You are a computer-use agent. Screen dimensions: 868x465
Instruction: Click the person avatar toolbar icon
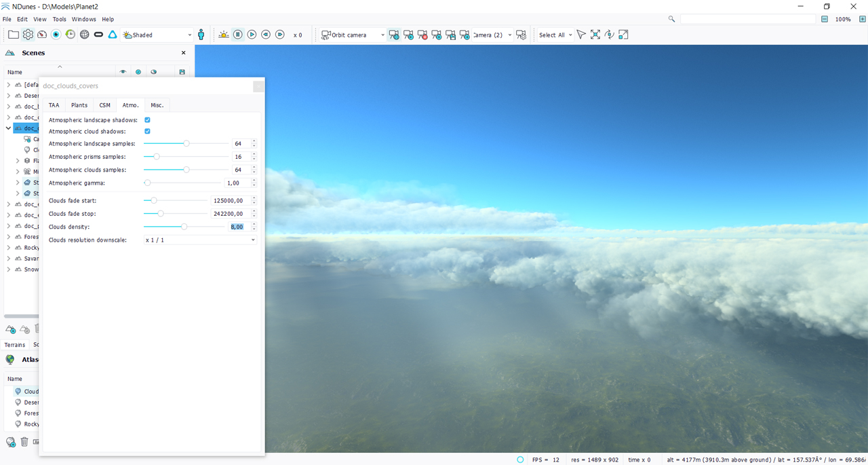click(201, 35)
